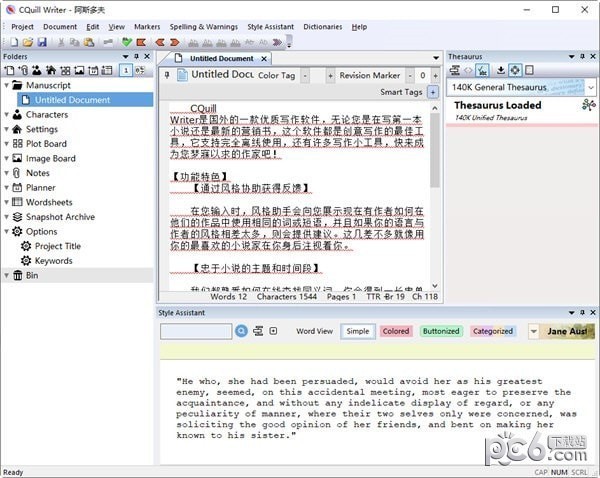Collapse the Options folder
The width and height of the screenshot is (600, 478).
[7, 232]
